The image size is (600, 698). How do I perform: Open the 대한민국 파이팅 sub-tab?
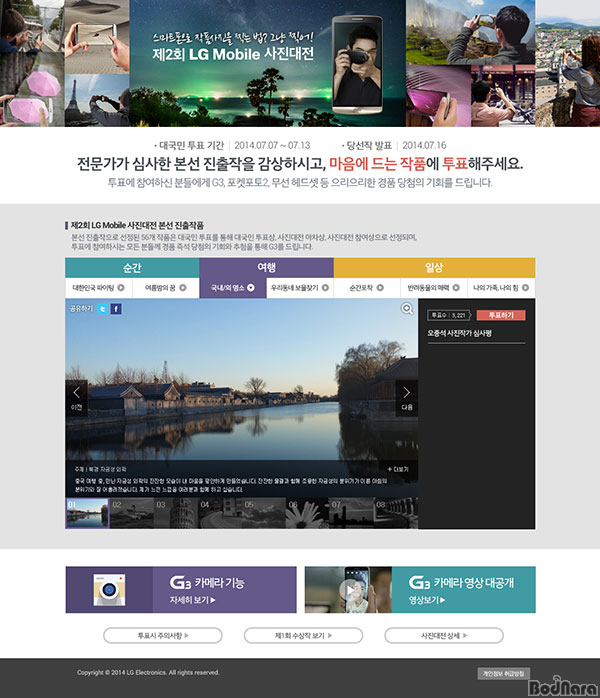coord(99,288)
